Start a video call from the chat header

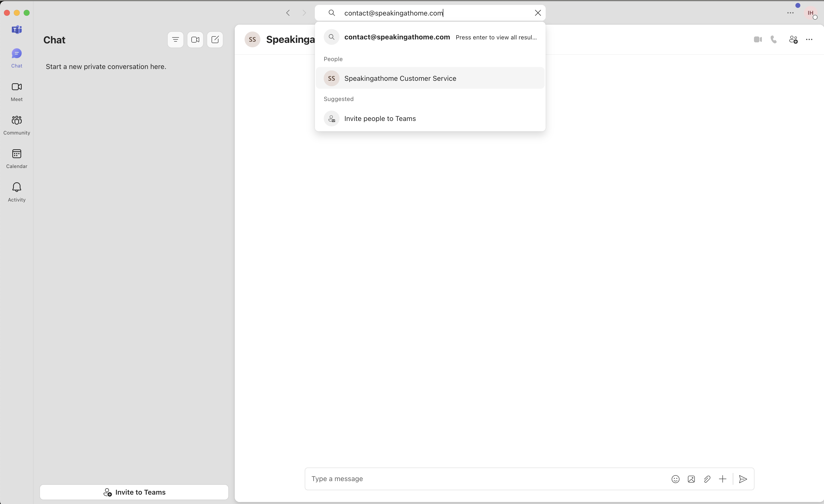pos(758,39)
